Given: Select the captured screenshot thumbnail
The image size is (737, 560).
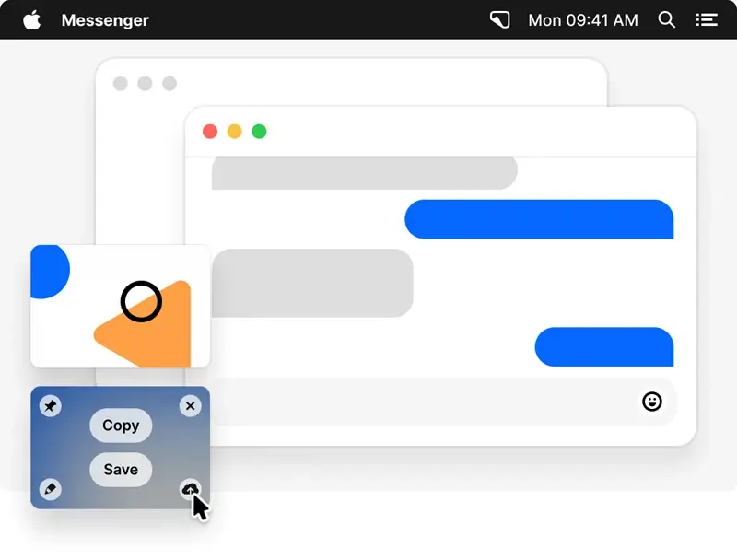Looking at the screenshot, I should tap(120, 306).
